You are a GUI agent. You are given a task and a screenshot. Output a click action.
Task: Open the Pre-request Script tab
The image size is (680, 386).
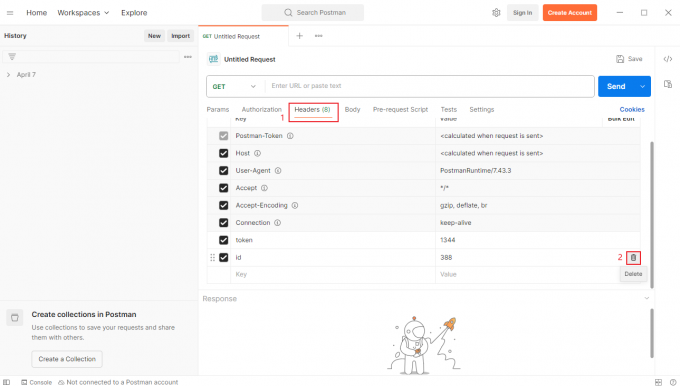(400, 109)
